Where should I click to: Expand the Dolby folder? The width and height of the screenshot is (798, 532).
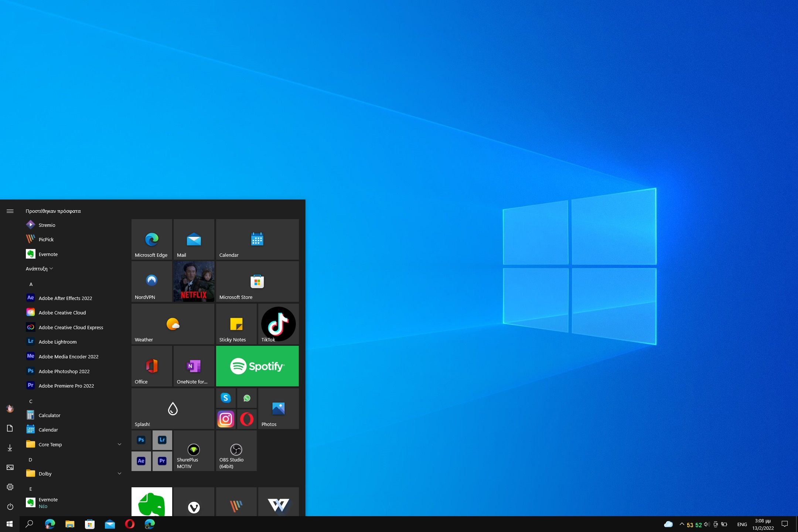119,473
